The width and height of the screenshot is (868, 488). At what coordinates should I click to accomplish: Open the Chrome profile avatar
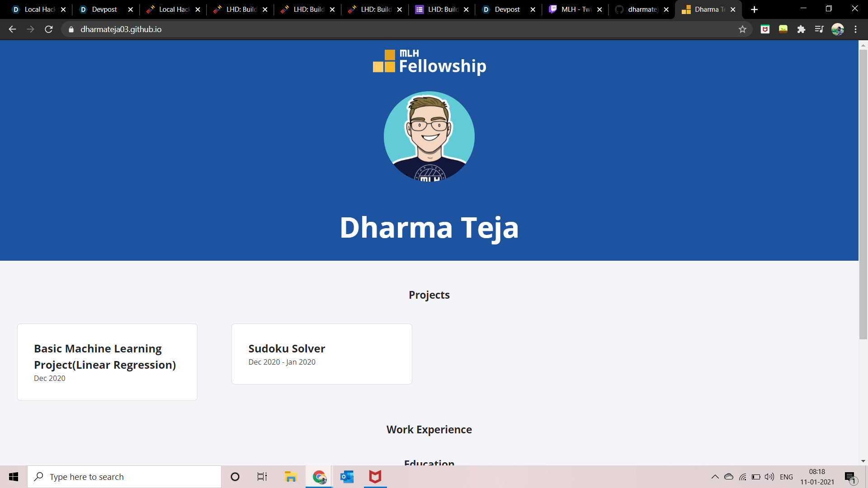point(837,29)
